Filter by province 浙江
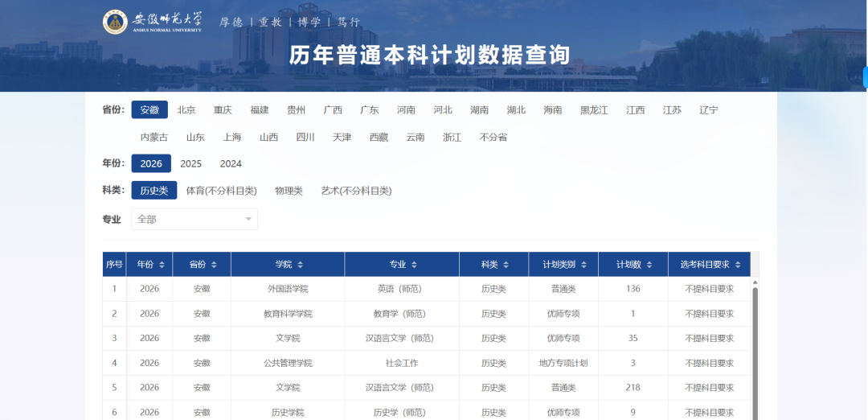 452,137
